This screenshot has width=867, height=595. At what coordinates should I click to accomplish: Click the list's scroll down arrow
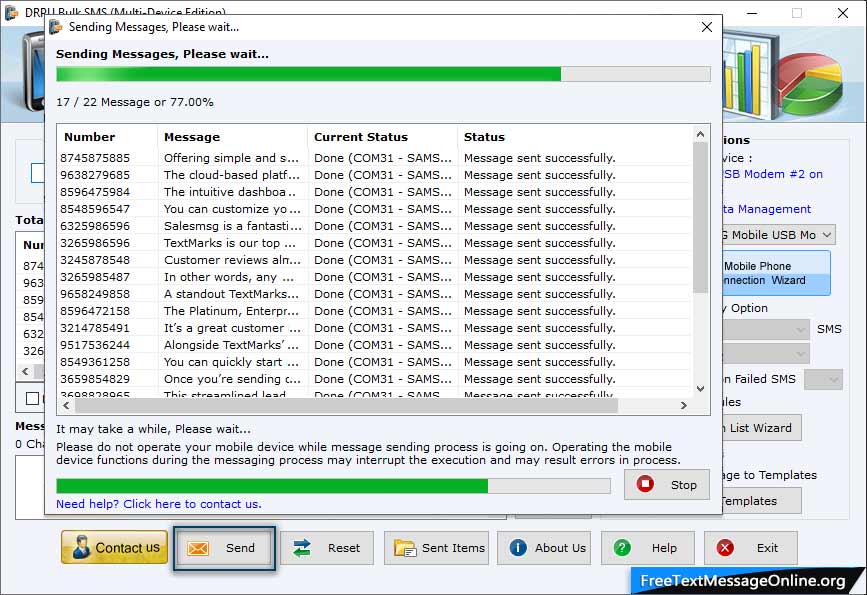click(700, 389)
